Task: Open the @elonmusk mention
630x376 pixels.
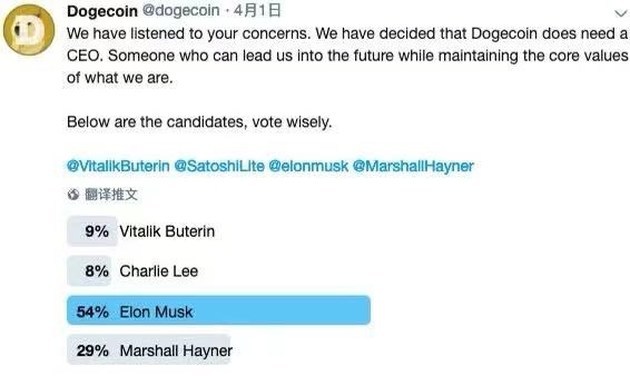Action: (x=309, y=166)
